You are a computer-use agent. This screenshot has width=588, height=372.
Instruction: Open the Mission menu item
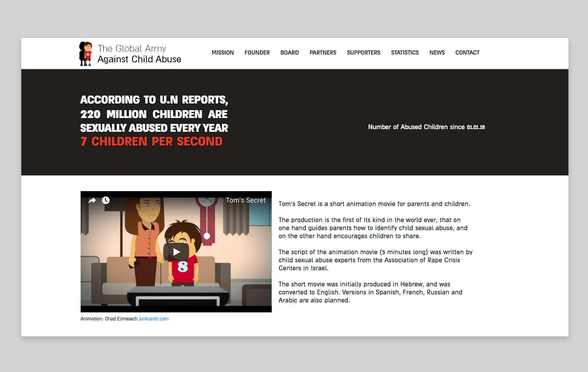(x=223, y=53)
